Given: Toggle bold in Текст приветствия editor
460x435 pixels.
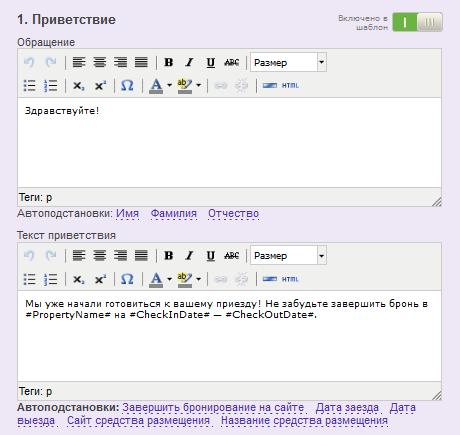Looking at the screenshot, I should tap(169, 256).
